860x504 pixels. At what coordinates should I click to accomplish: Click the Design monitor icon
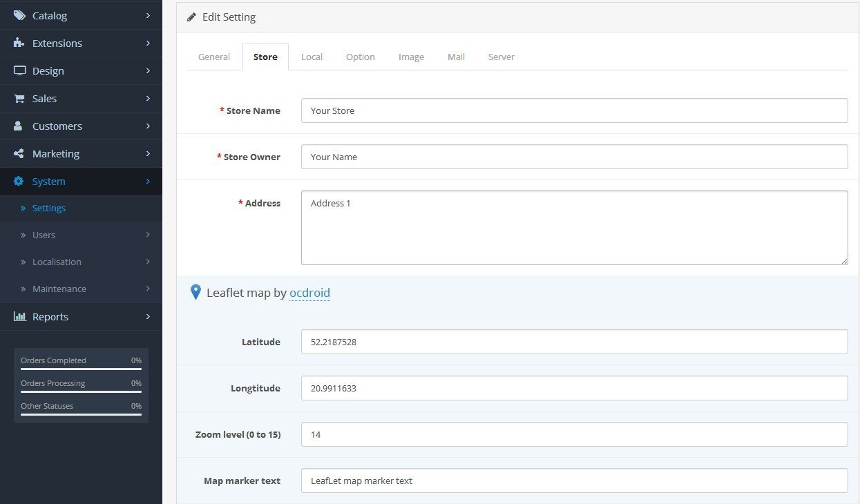[19, 70]
